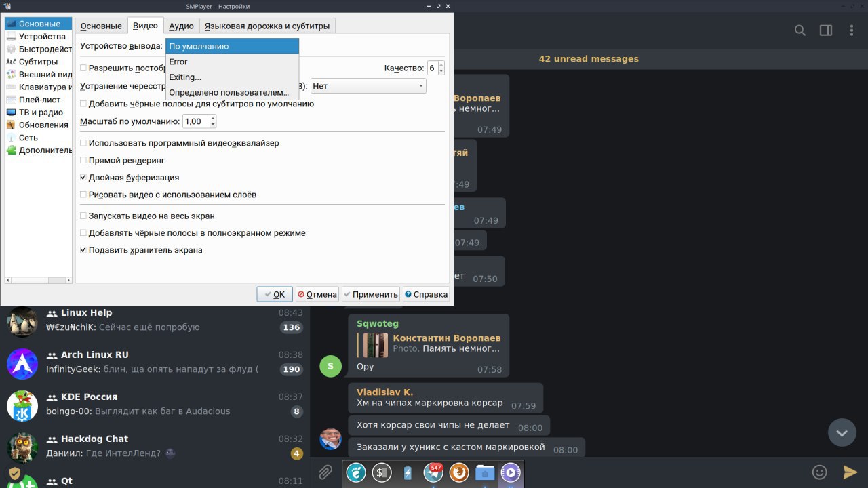
Task: Switch to the Аудио tab
Action: pos(181,26)
